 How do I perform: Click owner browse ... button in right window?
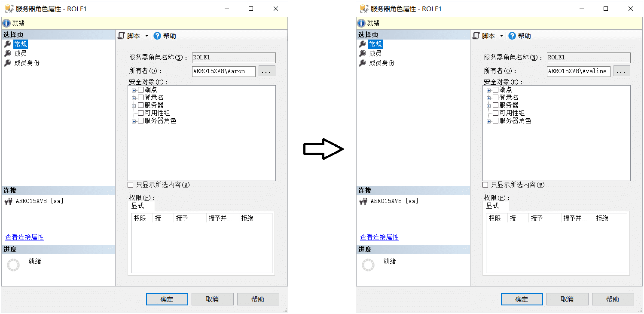(x=622, y=71)
